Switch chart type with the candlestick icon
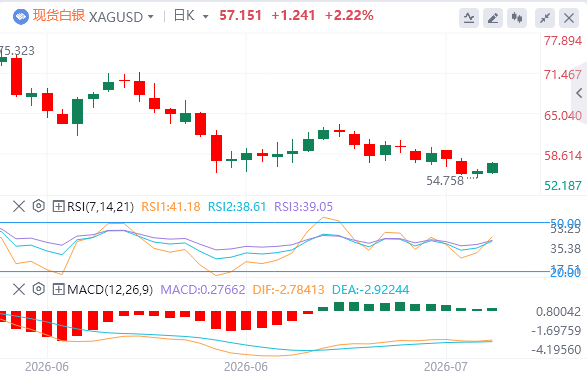The width and height of the screenshot is (587, 380). coord(517,18)
